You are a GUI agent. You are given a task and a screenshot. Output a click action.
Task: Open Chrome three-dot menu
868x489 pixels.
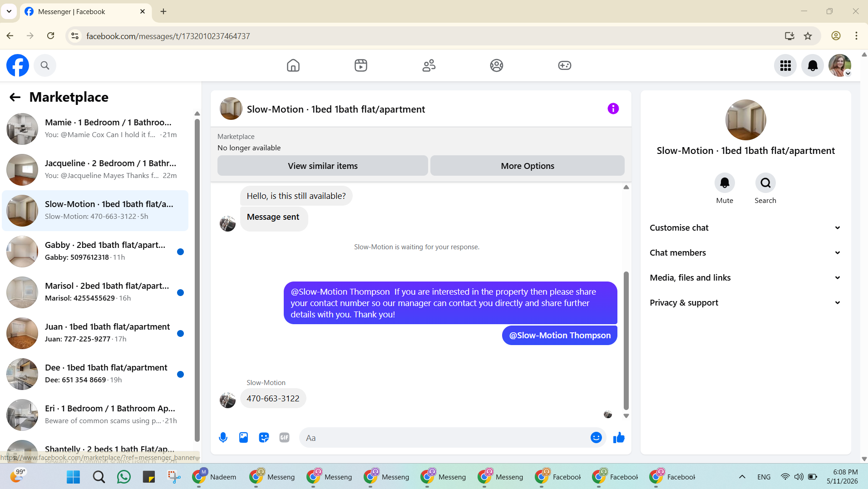(x=856, y=36)
